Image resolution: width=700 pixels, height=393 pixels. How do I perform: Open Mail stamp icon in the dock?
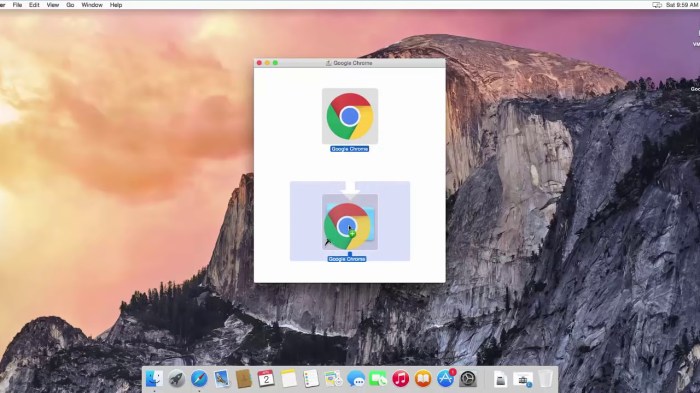coord(221,379)
